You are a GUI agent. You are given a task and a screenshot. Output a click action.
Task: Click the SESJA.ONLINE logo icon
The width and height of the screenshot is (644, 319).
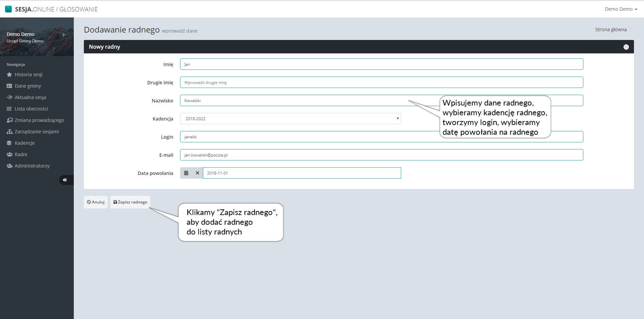coord(8,9)
